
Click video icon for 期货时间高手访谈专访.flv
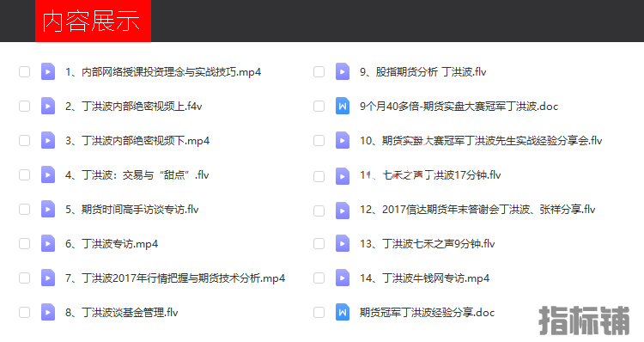[48, 209]
